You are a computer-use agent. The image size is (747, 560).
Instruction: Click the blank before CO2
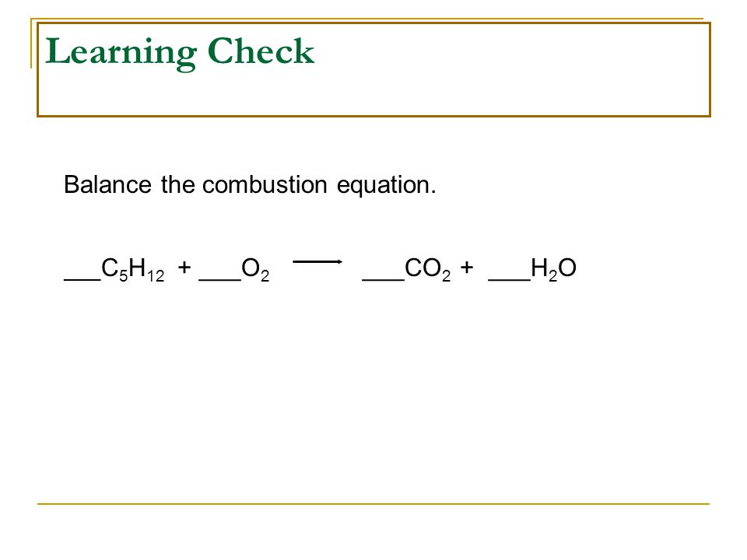384,279
